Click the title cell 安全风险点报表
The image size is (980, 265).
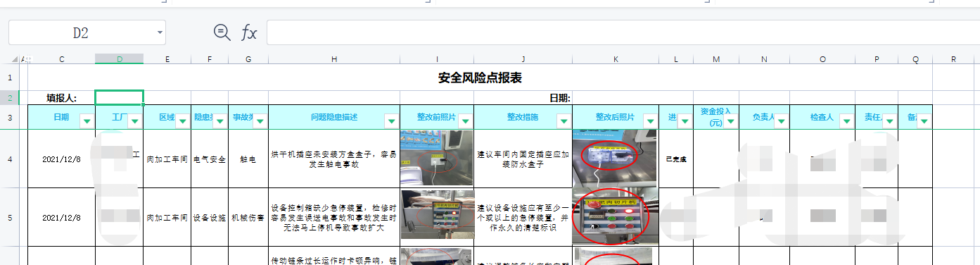pyautogui.click(x=480, y=78)
